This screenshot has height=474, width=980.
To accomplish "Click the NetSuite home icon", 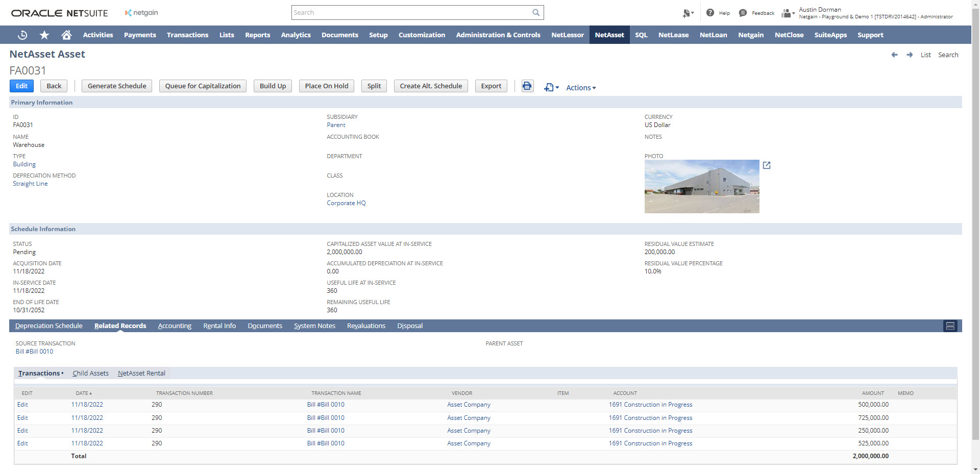I will (x=66, y=35).
